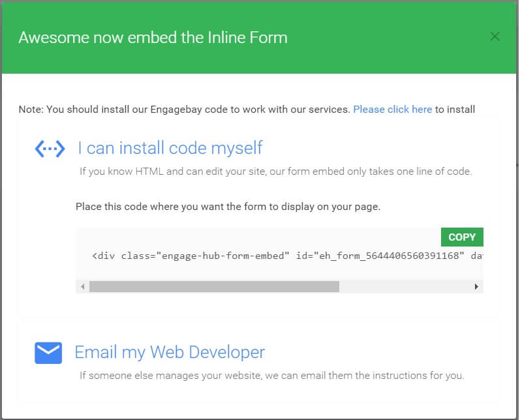Click the dialog title 'Awesome now embed the Inline Form'
Image resolution: width=520 pixels, height=420 pixels.
click(153, 37)
